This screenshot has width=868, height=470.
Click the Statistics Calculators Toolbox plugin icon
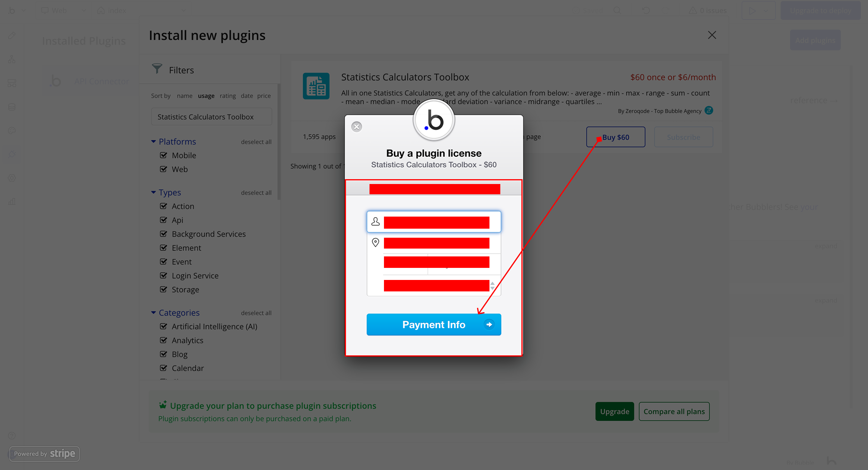pos(316,86)
